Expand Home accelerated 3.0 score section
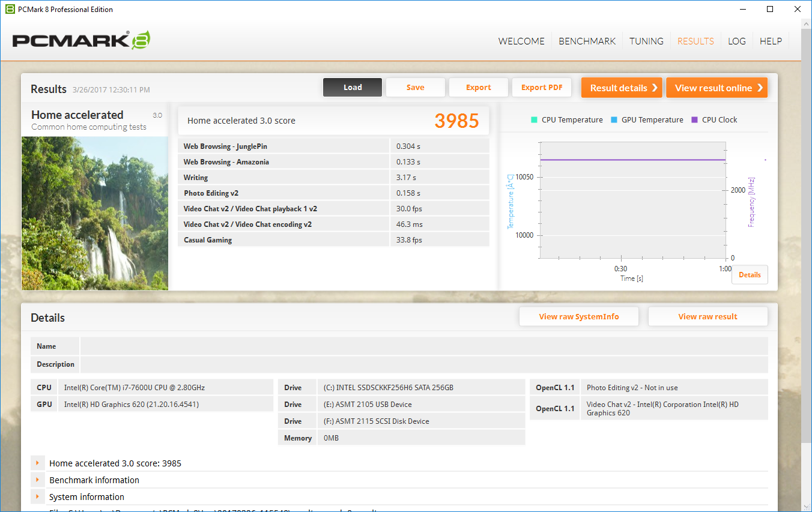The width and height of the screenshot is (812, 512). tap(37, 463)
